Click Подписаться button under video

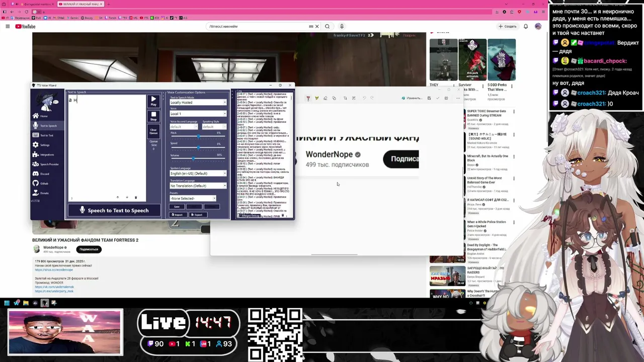click(x=89, y=249)
